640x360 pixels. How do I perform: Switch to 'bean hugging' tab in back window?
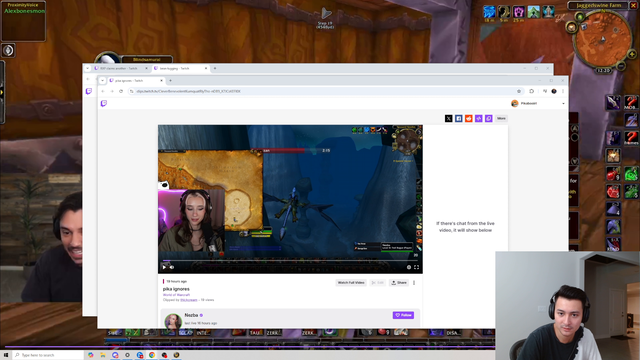tap(180, 69)
